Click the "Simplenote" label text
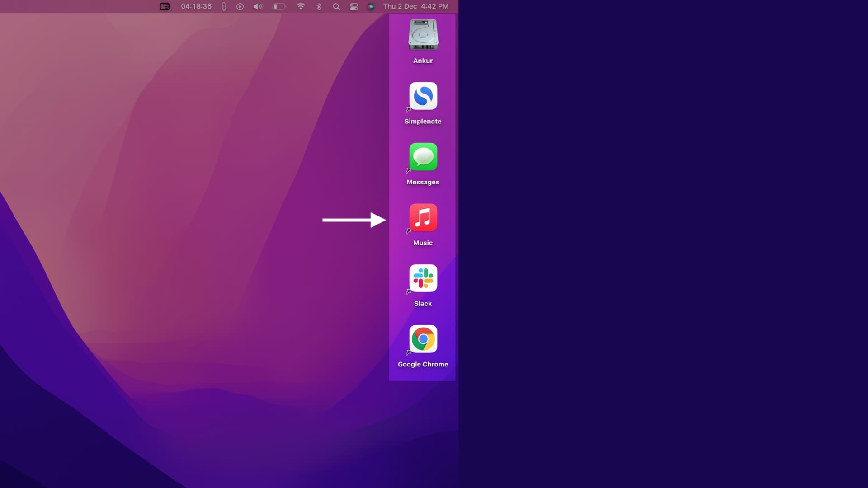Screen dimensions: 868x488 [x=423, y=121]
